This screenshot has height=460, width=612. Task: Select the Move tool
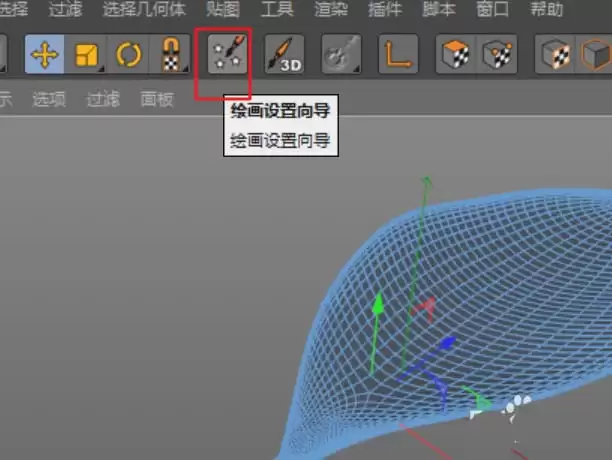click(45, 55)
